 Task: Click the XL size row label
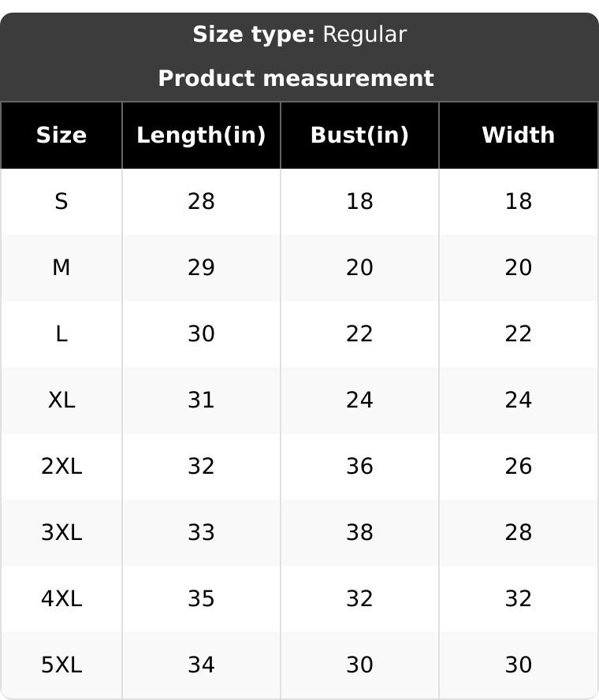(x=61, y=400)
